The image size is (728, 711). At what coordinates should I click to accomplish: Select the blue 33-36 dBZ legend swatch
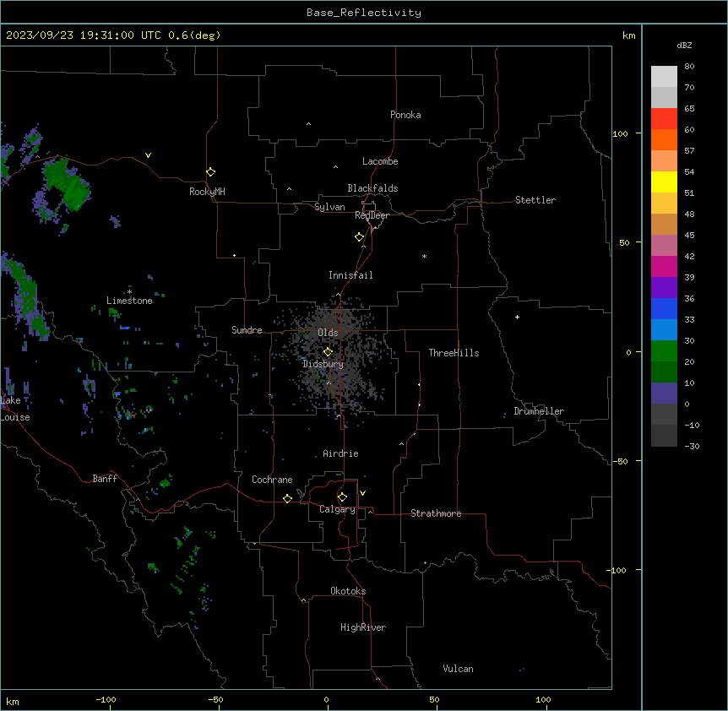[x=664, y=309]
